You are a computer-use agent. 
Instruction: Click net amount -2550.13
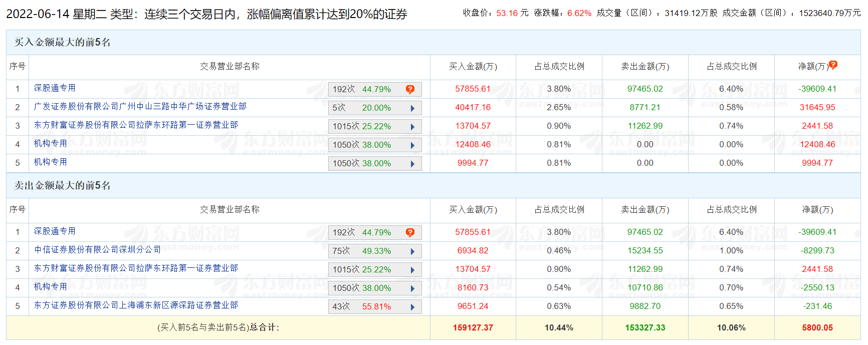[817, 288]
